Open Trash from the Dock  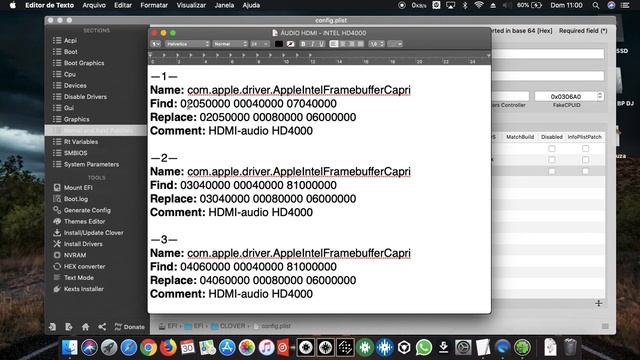(570, 347)
